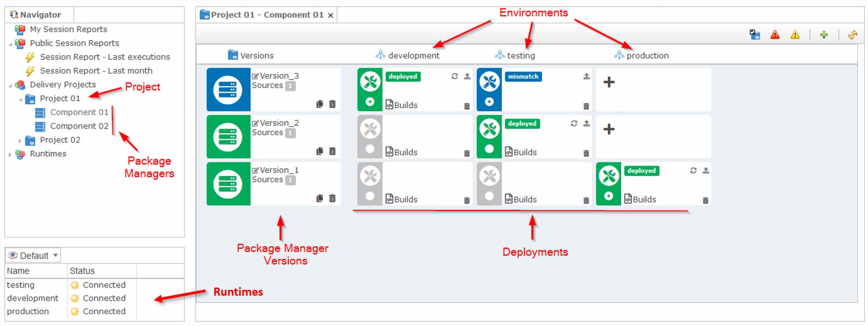This screenshot has width=868, height=326.
Task: Select radio button on Version_2 testing card
Action: (489, 149)
